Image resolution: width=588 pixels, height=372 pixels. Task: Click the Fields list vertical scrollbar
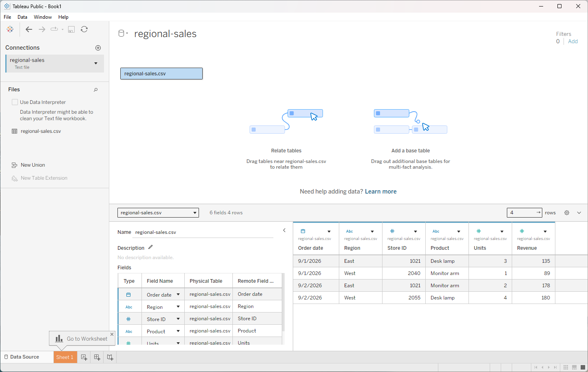click(x=283, y=302)
